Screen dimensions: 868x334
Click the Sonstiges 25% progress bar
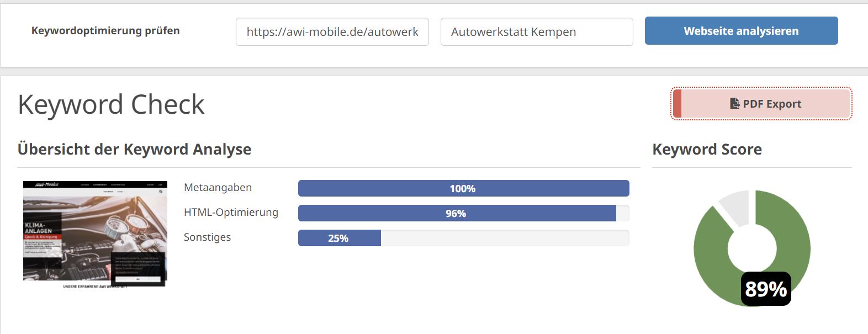tap(463, 238)
